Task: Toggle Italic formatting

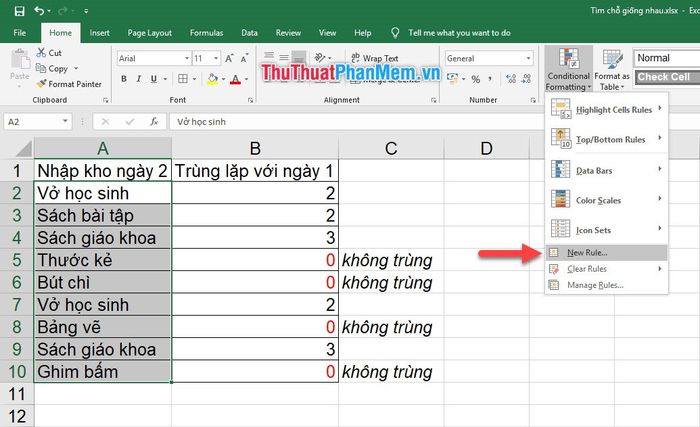Action: [x=139, y=79]
